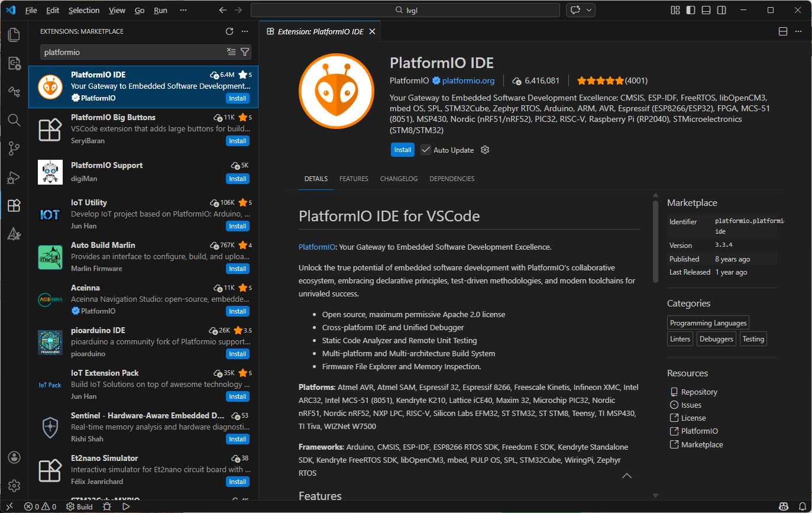Click the command center search box
812x513 pixels.
coord(405,10)
